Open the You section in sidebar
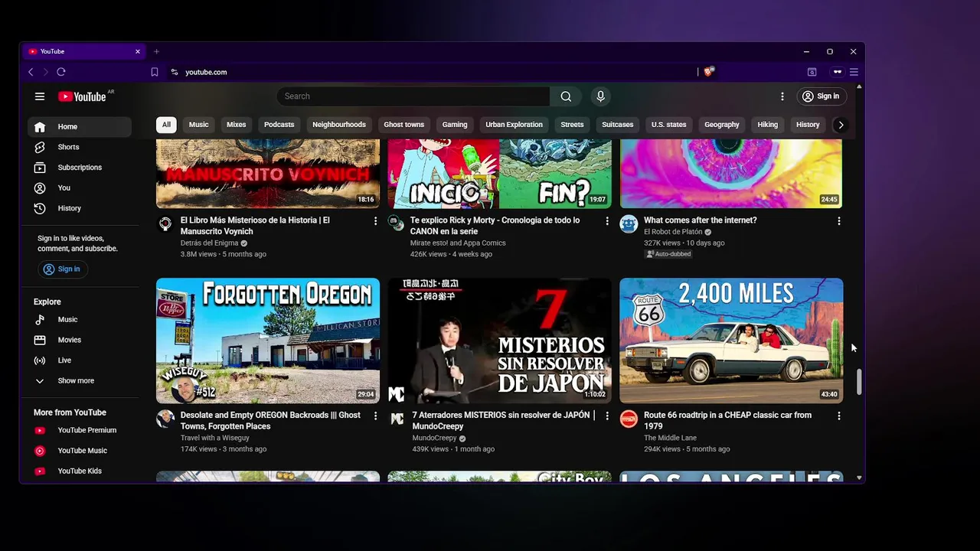980x551 pixels. coord(80,187)
